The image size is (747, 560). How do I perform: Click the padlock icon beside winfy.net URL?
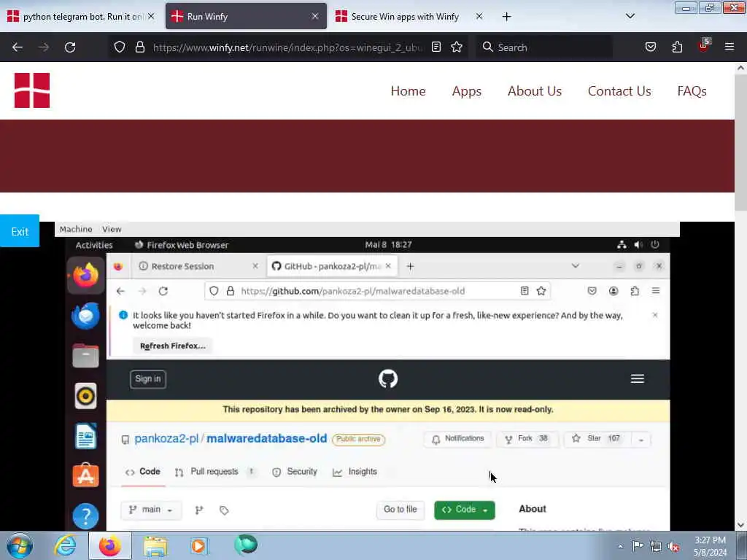click(x=139, y=47)
